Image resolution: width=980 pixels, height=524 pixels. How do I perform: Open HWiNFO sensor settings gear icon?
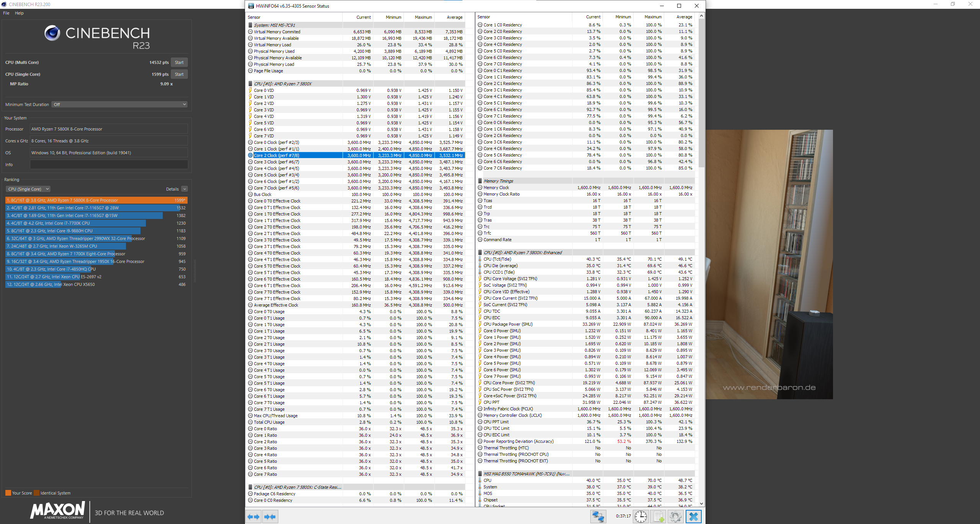676,516
